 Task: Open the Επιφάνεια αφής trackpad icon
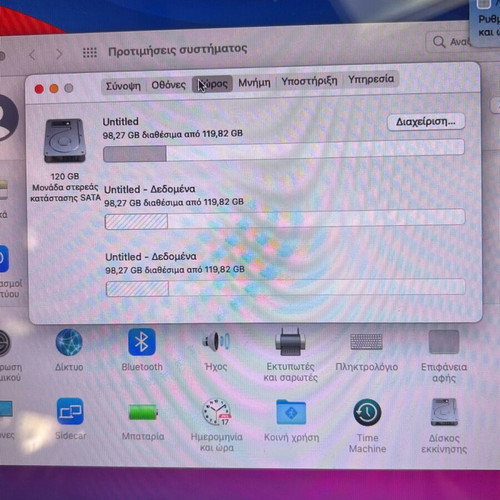click(x=444, y=342)
